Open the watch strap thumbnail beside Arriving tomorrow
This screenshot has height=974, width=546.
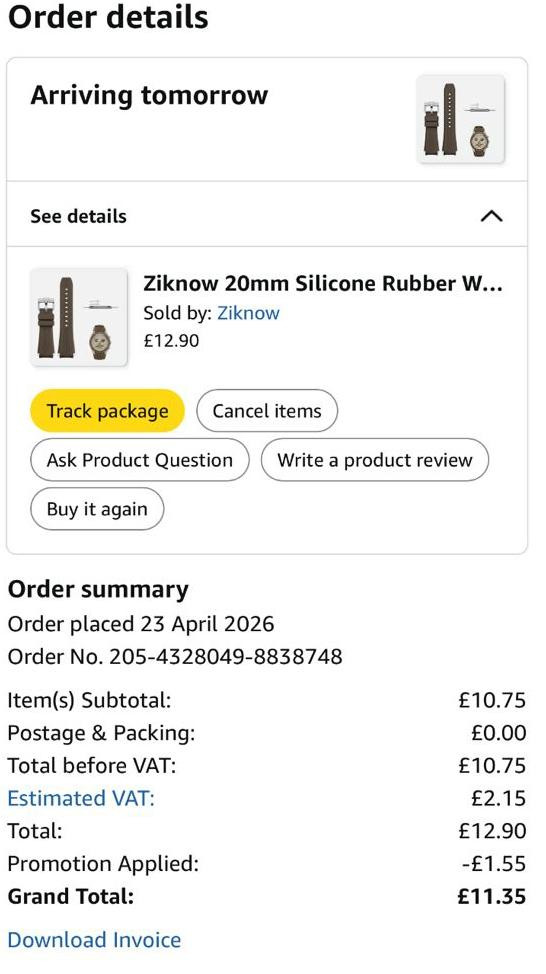pyautogui.click(x=460, y=119)
